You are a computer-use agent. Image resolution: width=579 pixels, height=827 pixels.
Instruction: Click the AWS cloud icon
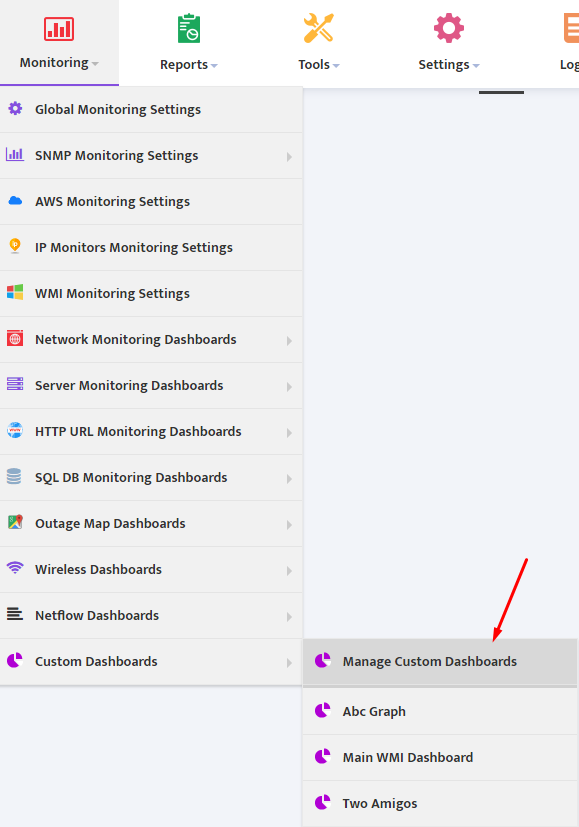pos(15,201)
